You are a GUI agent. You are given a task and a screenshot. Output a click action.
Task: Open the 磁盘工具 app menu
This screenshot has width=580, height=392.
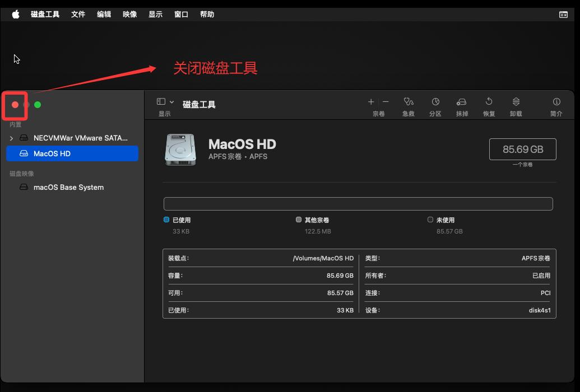[x=45, y=15]
